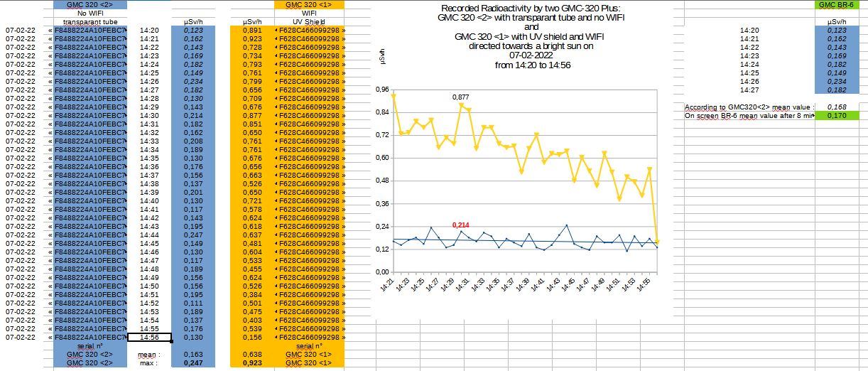
Task: Select the "serial n°" label in the orange column
Action: [x=309, y=346]
